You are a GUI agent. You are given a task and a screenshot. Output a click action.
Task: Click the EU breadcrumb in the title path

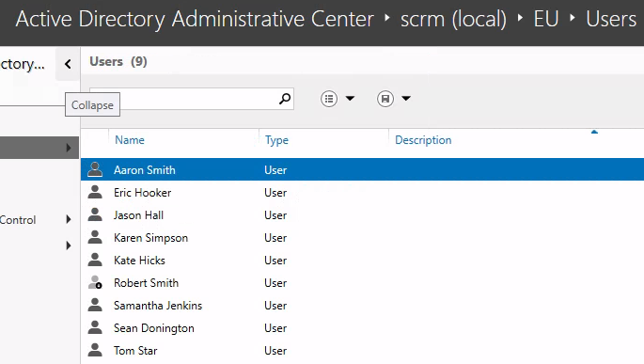pyautogui.click(x=546, y=19)
